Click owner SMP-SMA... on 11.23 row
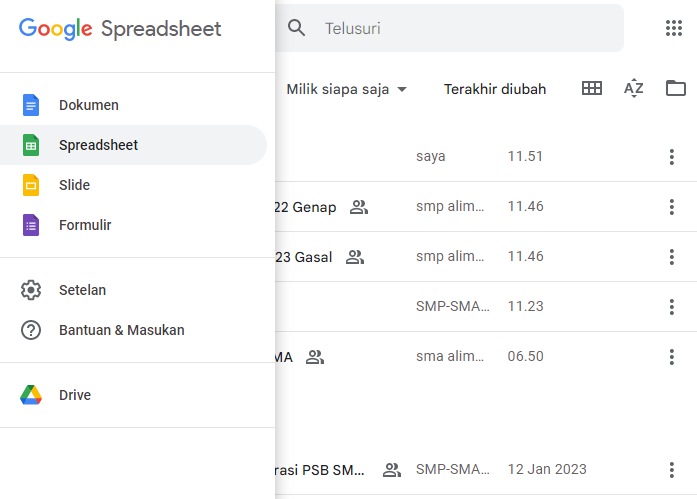Viewport: 697px width, 499px height. pyautogui.click(x=453, y=306)
